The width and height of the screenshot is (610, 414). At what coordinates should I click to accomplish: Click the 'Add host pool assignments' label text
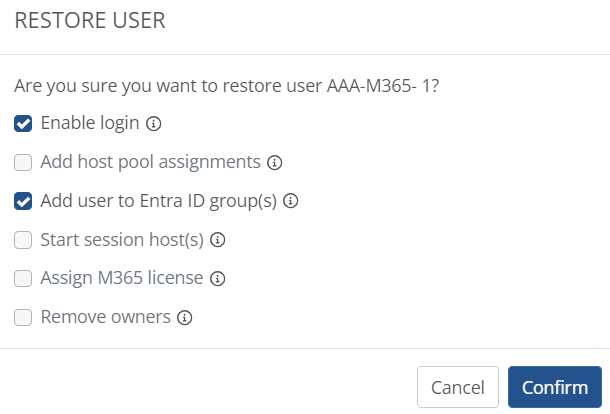pyautogui.click(x=151, y=162)
